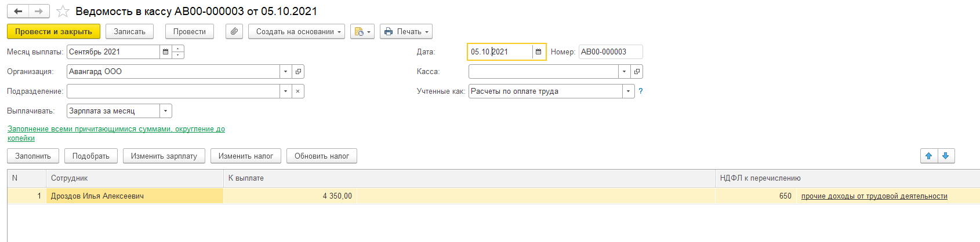Open the Создать на основании menu
This screenshot has height=242, width=980.
[296, 31]
